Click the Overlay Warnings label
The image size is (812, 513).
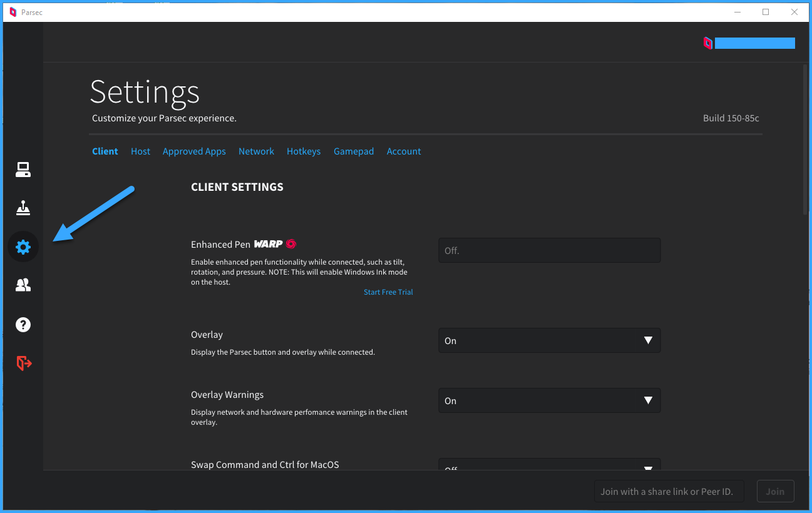227,395
